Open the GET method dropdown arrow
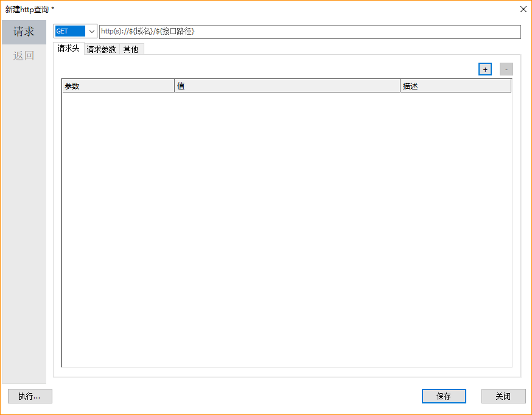This screenshot has width=532, height=415. (x=91, y=32)
